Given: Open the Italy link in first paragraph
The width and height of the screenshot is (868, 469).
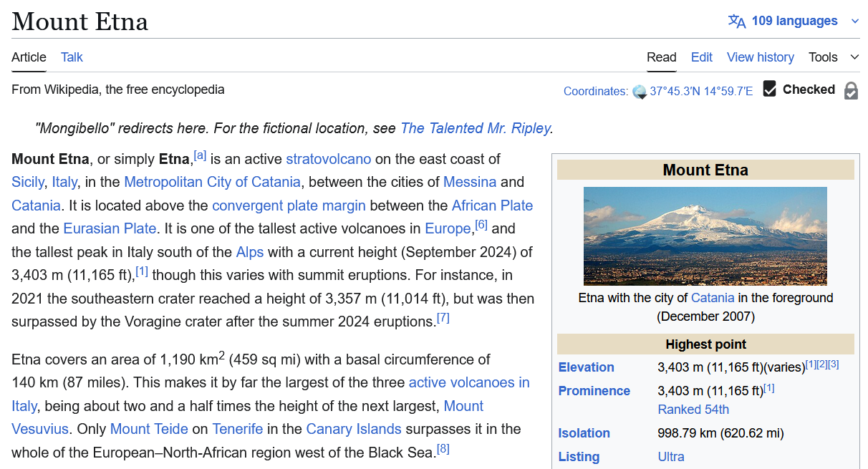Looking at the screenshot, I should (x=64, y=182).
